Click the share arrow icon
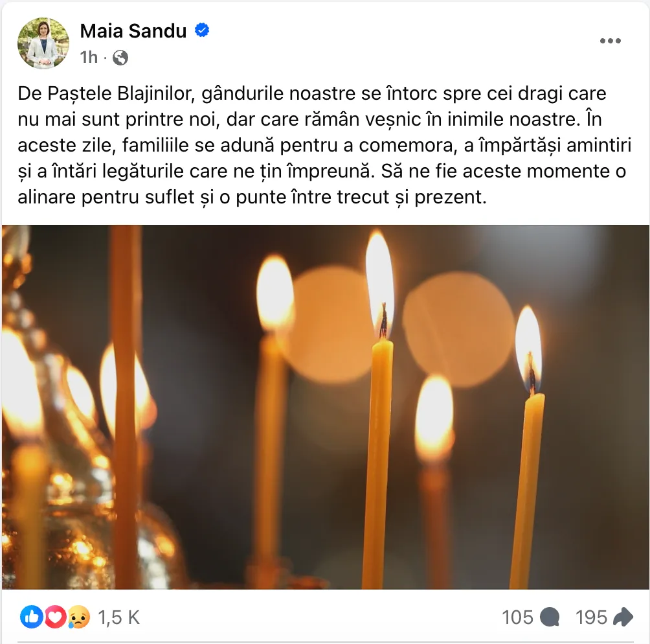This screenshot has width=650, height=644. pos(623,617)
